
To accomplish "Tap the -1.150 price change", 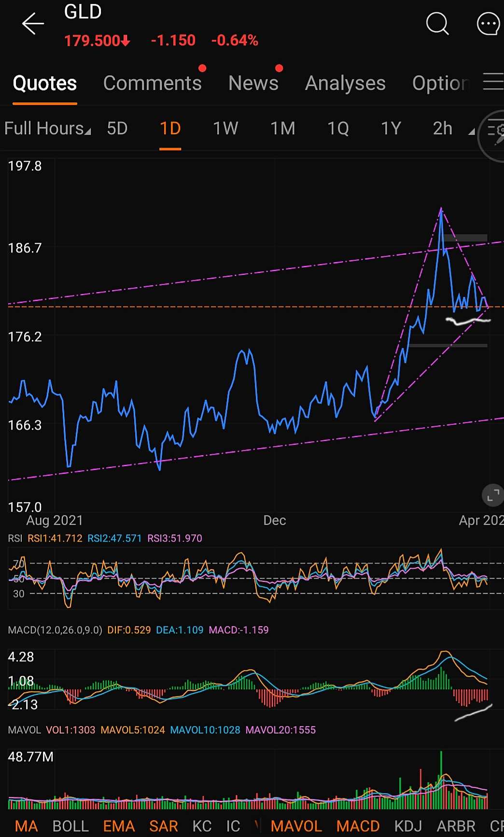I will pyautogui.click(x=173, y=41).
